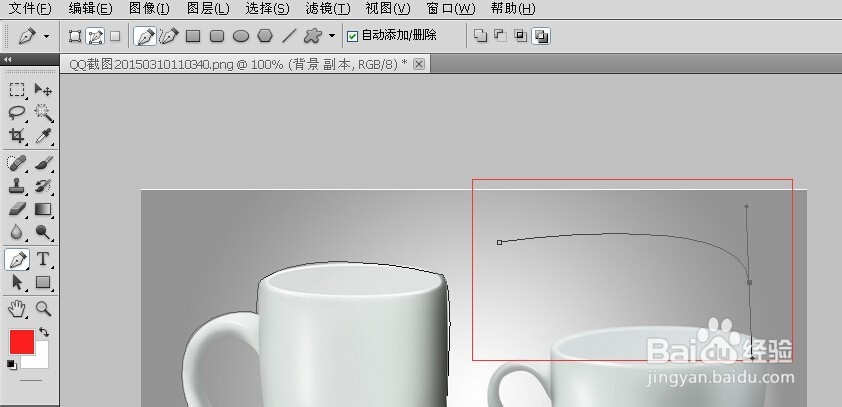The image size is (842, 407).
Task: Select the Pen tool in toolbox
Action: coord(17,259)
